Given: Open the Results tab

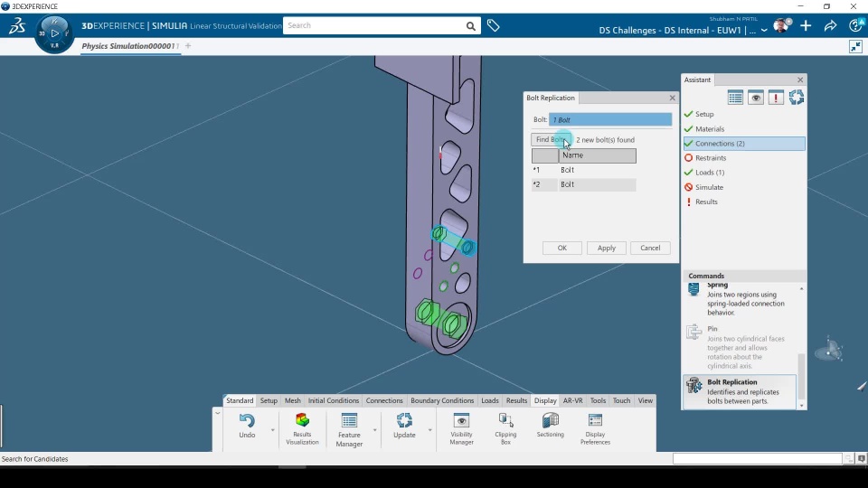Looking at the screenshot, I should tap(516, 400).
